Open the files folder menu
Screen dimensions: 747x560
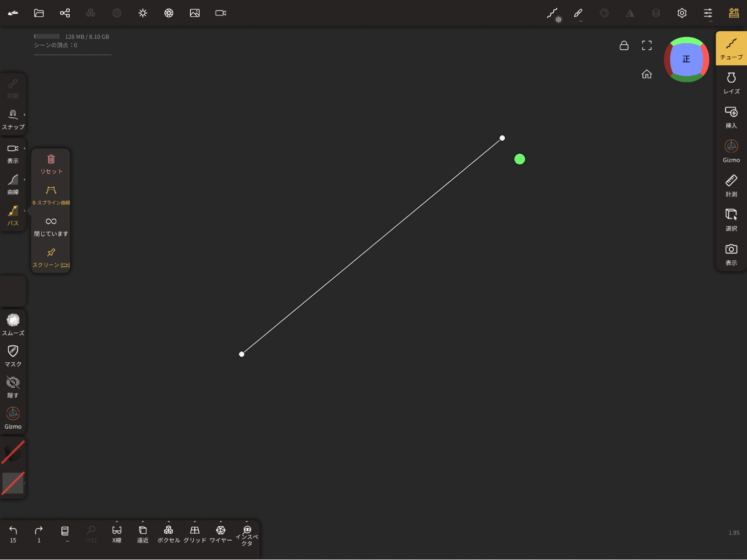coord(39,13)
